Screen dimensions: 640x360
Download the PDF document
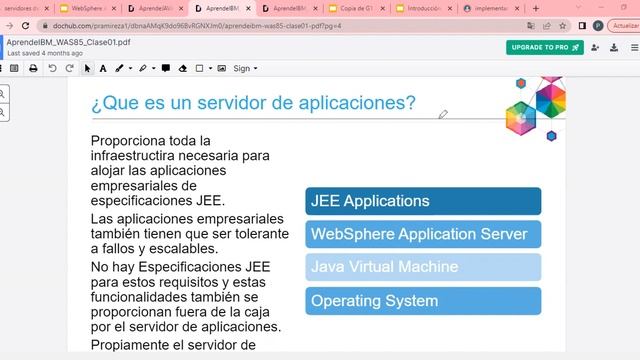tap(614, 48)
